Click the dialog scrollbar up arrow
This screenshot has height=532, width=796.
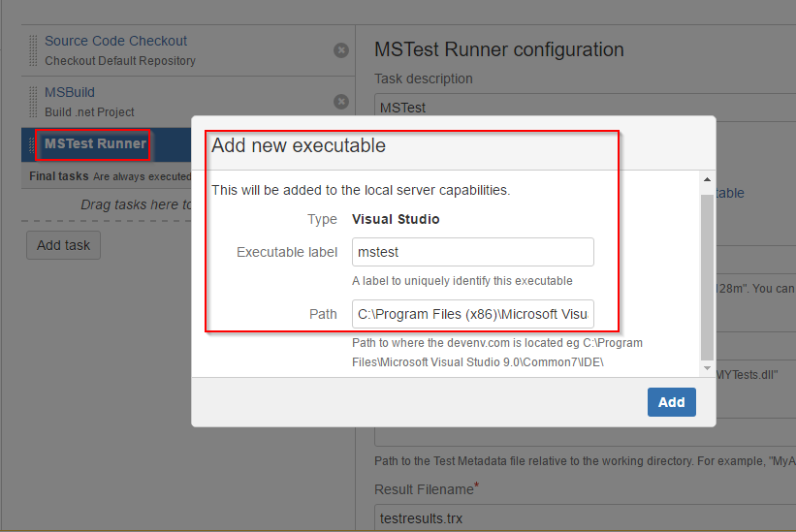(707, 179)
